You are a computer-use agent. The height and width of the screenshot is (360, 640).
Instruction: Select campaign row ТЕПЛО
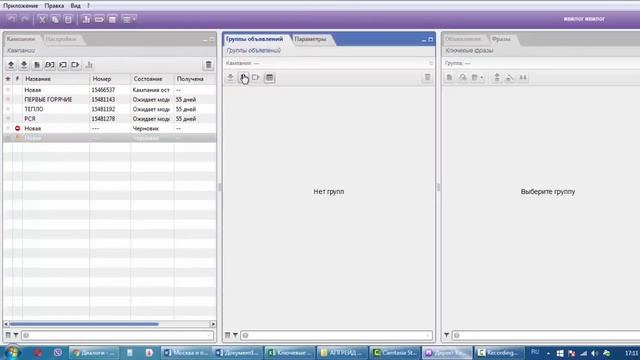click(109, 109)
